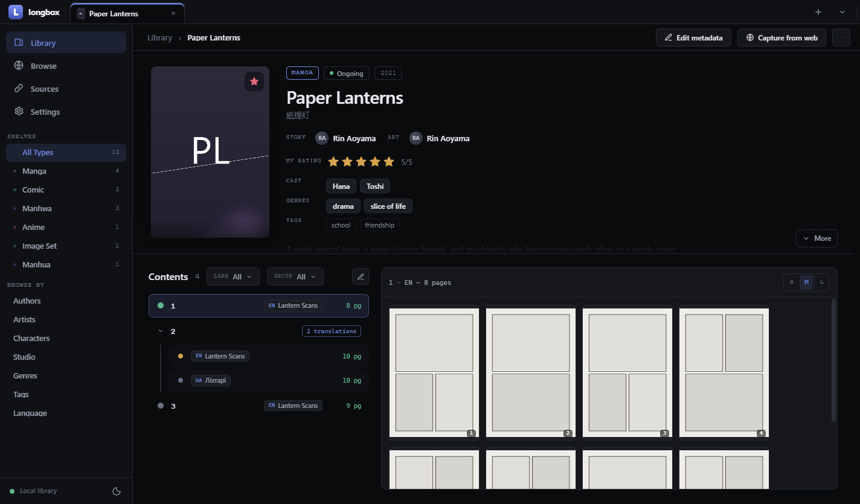Open page 1 thumbnail
Screen dimensions: 860x504
pos(434,372)
